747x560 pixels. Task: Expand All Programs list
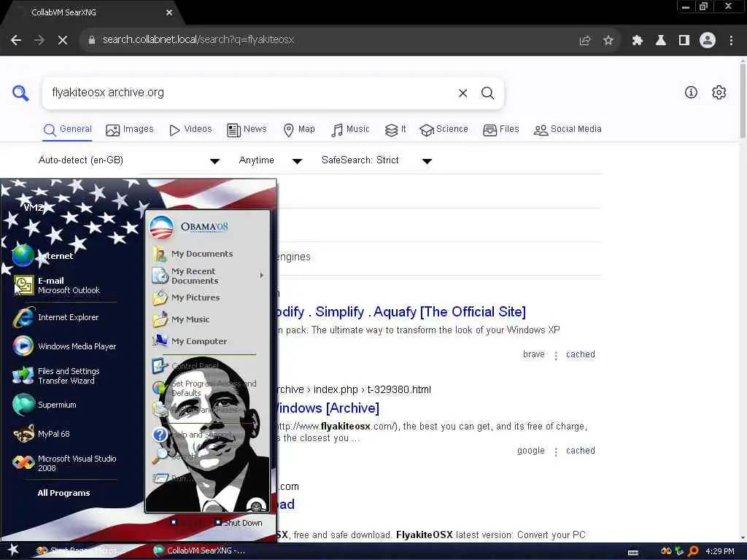[64, 493]
